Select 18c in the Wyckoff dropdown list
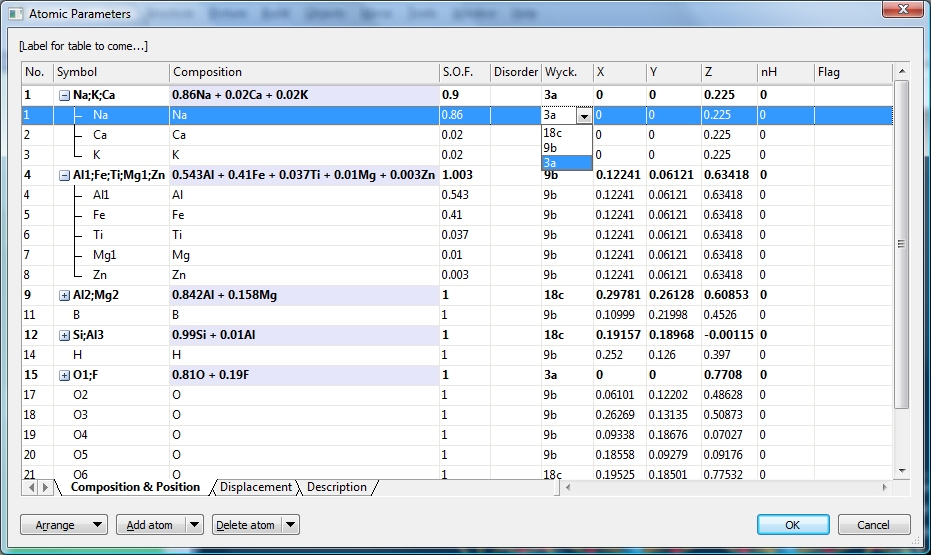The height and width of the screenshot is (555, 931). click(552, 133)
